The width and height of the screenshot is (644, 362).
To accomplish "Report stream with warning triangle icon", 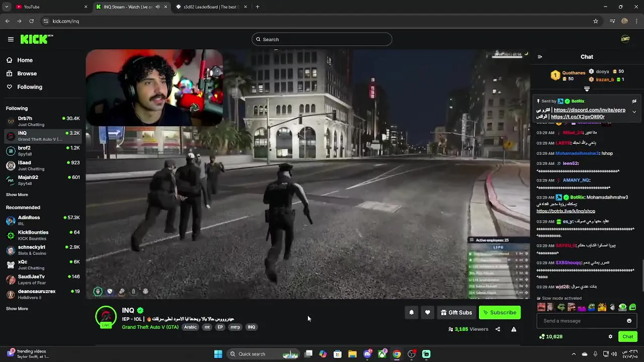I will tap(514, 329).
